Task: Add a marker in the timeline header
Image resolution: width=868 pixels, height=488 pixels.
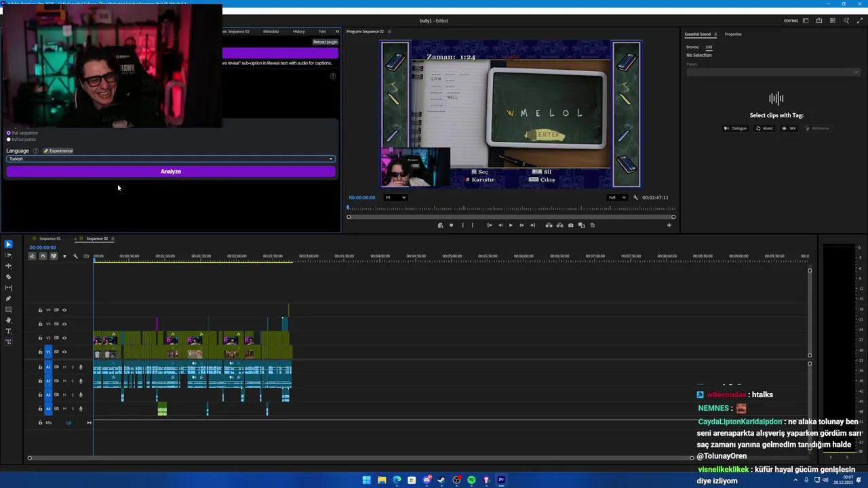Action: [64, 256]
